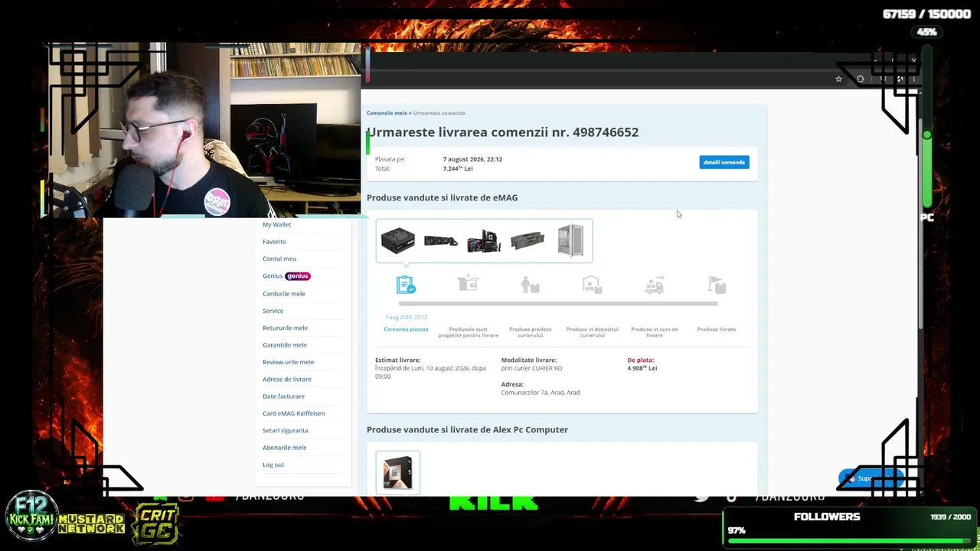Screen dimensions: 980x551
Task: Click the 'Produse in curs de livrare' label
Action: click(655, 332)
